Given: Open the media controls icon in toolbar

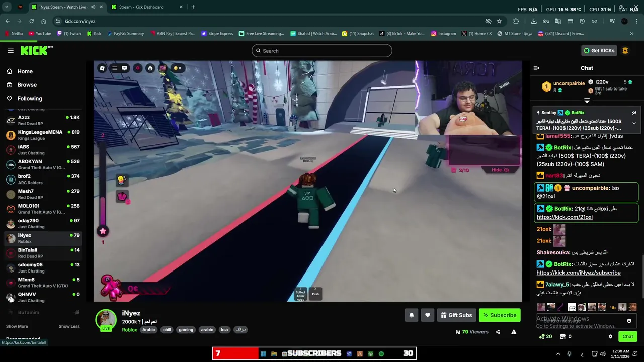Looking at the screenshot, I should pos(612,21).
